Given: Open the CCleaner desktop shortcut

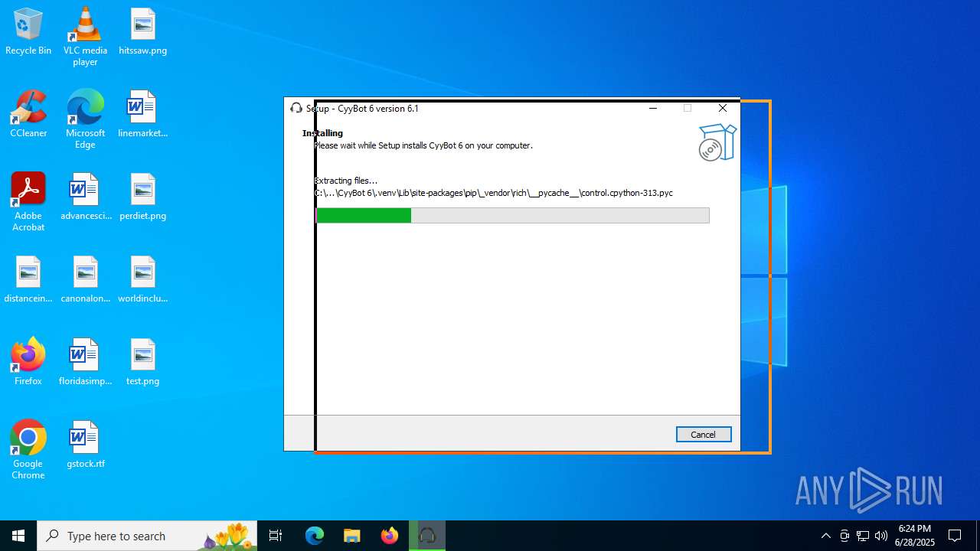Looking at the screenshot, I should [x=28, y=115].
